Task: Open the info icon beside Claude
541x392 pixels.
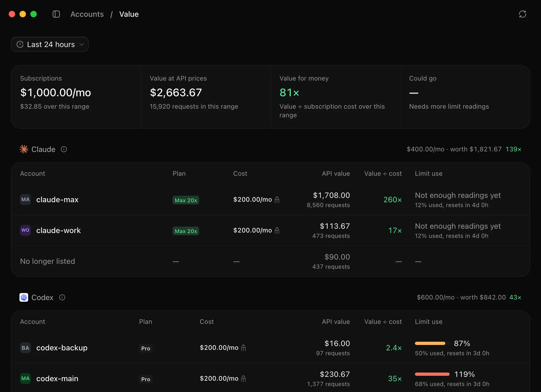Action: click(64, 149)
